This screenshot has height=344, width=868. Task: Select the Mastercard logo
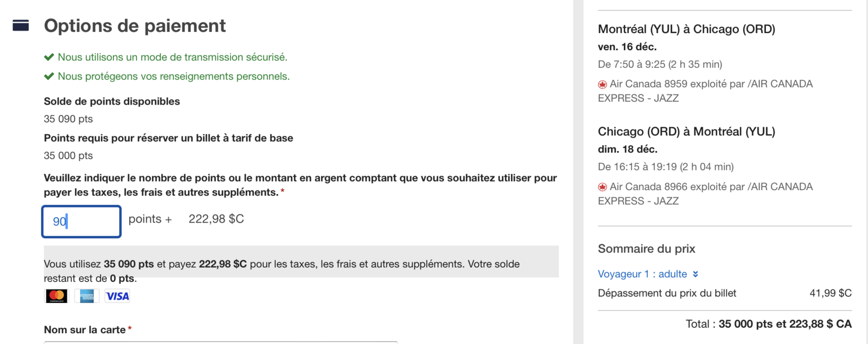coord(56,296)
